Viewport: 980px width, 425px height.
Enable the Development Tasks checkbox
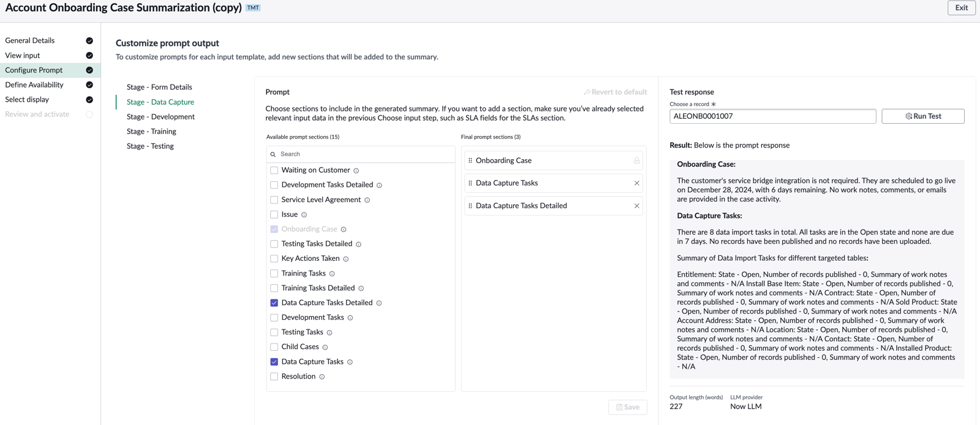tap(274, 317)
